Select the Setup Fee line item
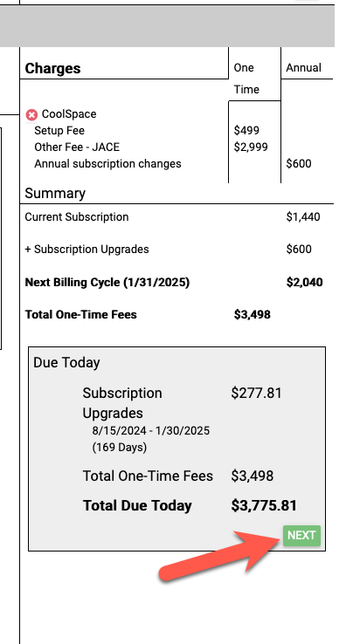 [59, 131]
